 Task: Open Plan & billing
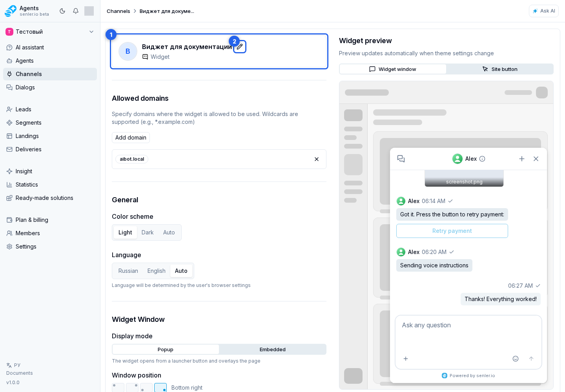(x=50, y=220)
